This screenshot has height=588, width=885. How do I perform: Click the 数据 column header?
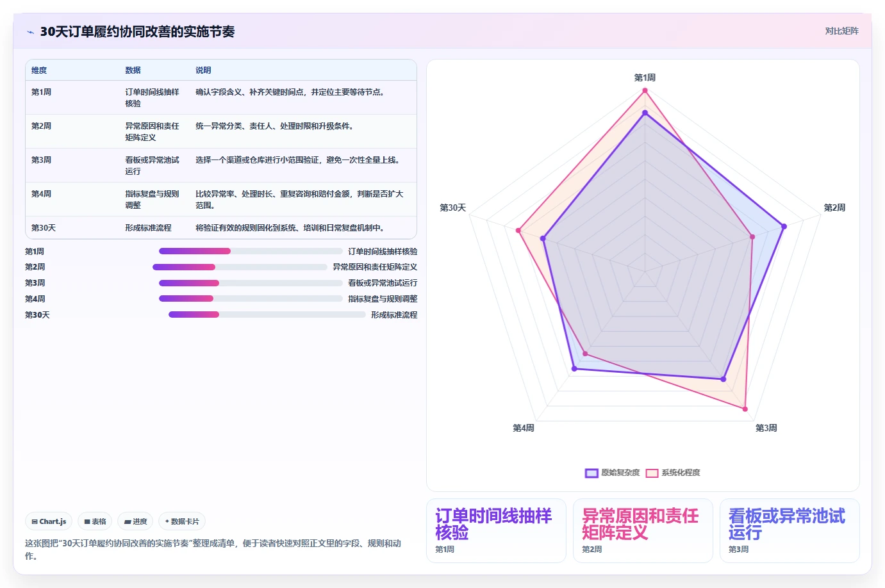tap(133, 70)
